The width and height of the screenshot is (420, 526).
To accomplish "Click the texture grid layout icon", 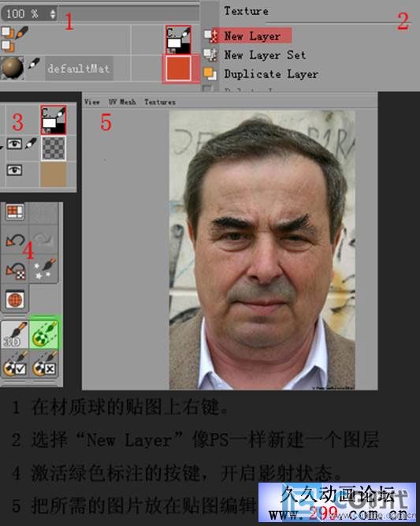I will pos(15,212).
